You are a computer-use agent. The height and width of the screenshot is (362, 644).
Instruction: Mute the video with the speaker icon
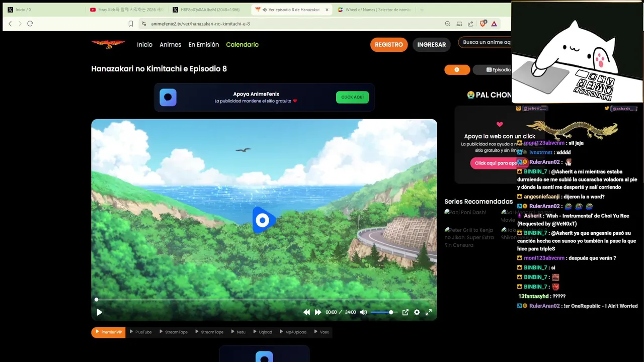(x=363, y=312)
